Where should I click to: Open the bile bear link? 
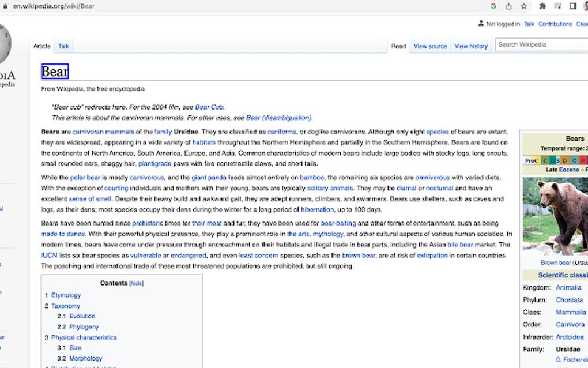460,245
